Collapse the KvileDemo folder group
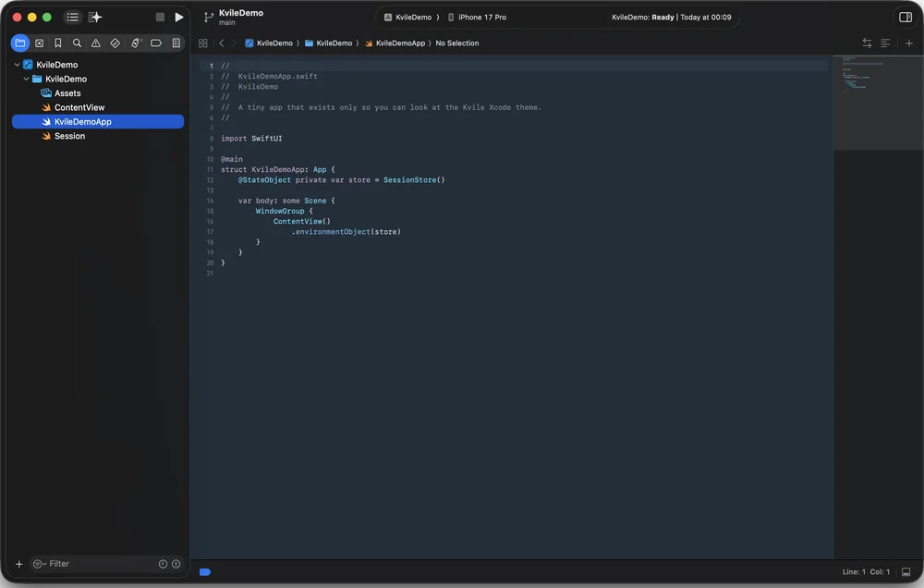 click(x=26, y=79)
